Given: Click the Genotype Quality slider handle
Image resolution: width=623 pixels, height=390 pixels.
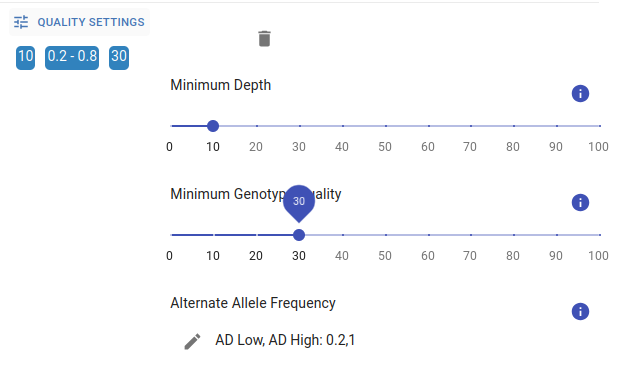Looking at the screenshot, I should 299,235.
